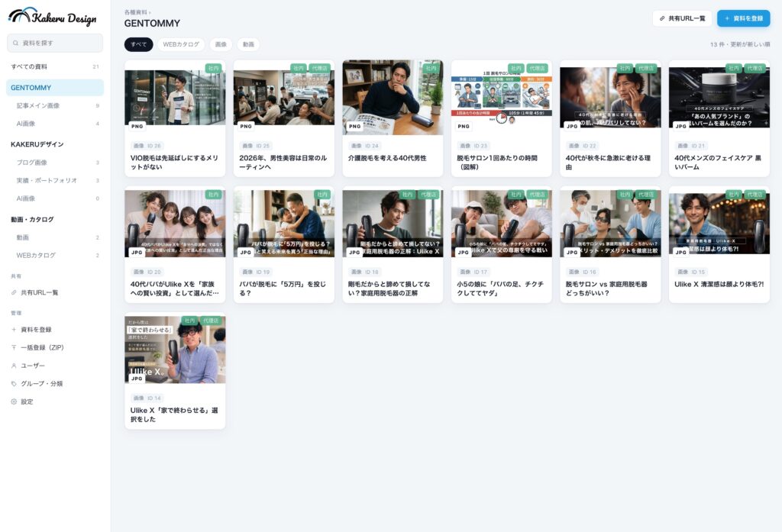The image size is (782, 532).
Task: Click the title 剛毛だからと諦めて損してない?
Action: [x=389, y=289]
